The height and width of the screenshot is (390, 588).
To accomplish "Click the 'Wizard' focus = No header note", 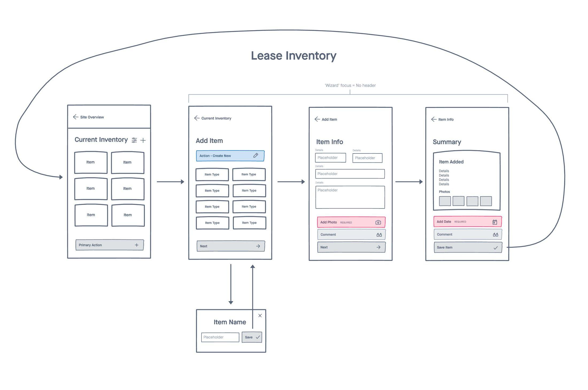I will coord(350,85).
